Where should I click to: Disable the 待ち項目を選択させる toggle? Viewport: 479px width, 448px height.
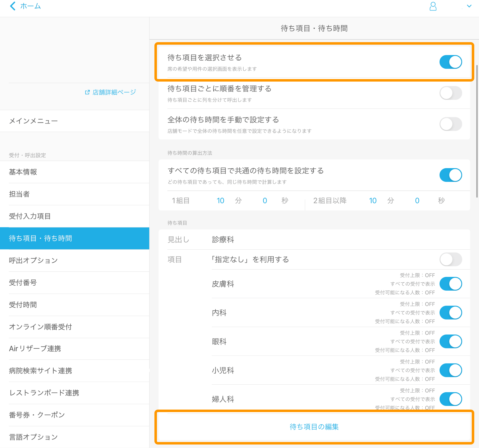point(451,62)
